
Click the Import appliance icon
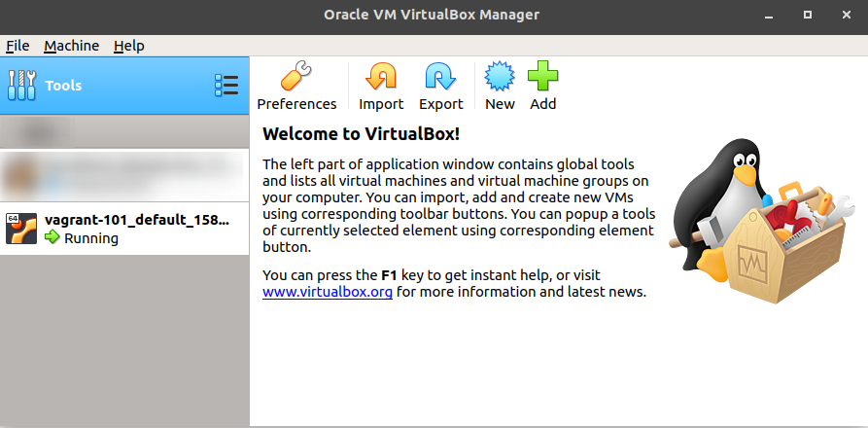point(381,76)
